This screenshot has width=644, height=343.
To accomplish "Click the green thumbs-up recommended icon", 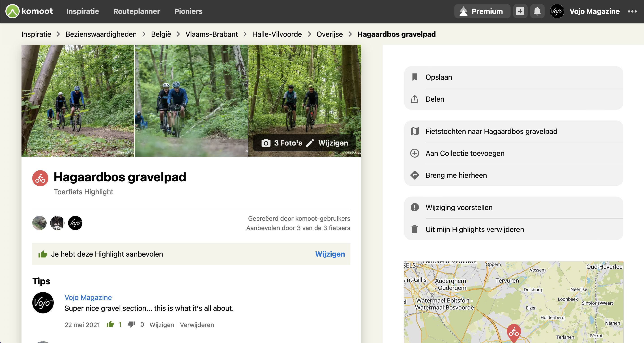I will point(43,254).
